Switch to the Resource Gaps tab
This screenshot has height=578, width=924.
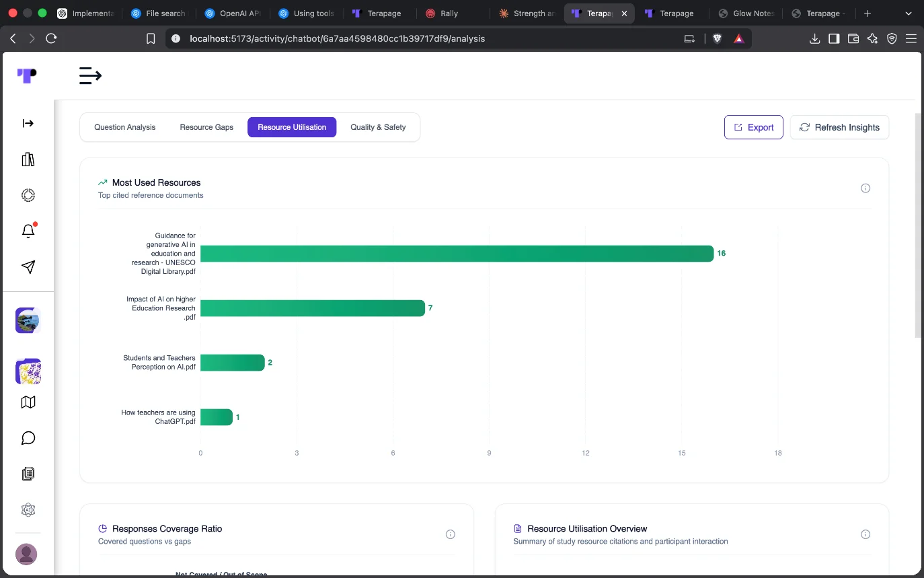click(x=206, y=127)
